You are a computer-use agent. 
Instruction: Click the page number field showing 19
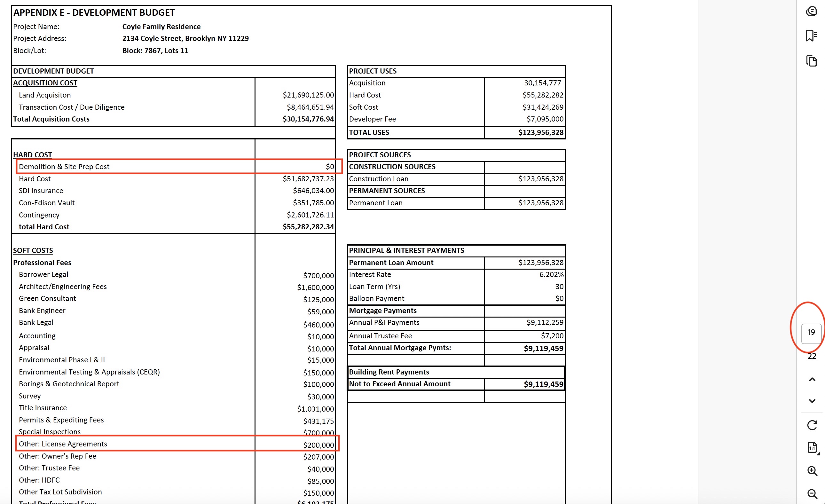pyautogui.click(x=811, y=333)
